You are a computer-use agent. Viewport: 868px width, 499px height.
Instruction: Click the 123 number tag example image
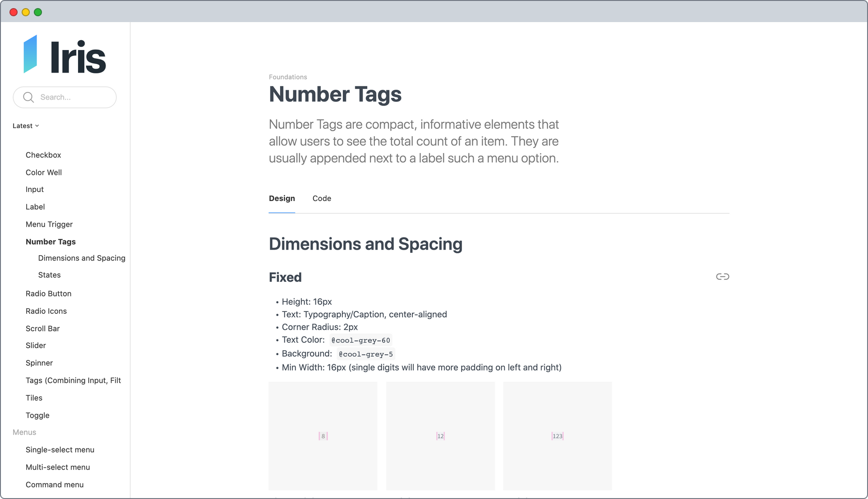pos(557,436)
